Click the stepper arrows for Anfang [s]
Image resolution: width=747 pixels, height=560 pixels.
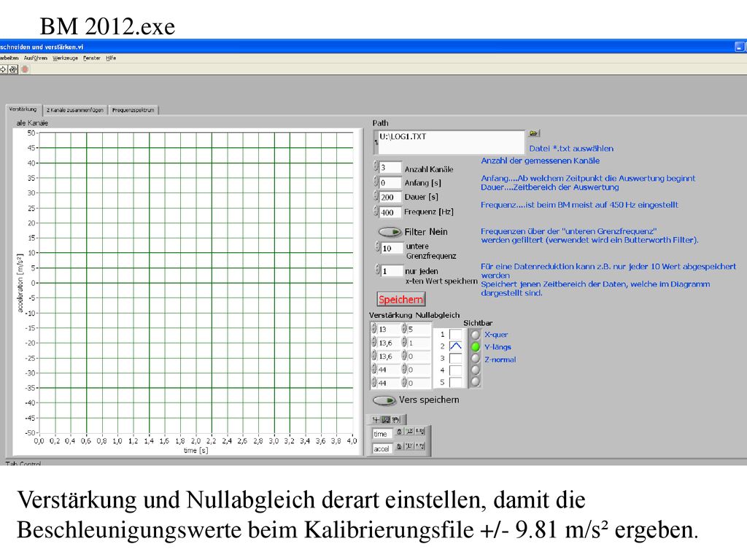point(376,182)
